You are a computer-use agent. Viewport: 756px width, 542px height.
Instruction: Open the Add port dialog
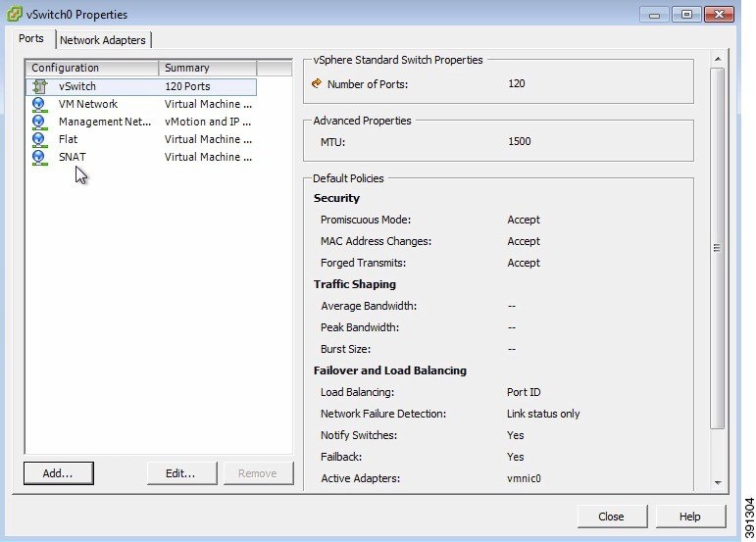pos(58,473)
